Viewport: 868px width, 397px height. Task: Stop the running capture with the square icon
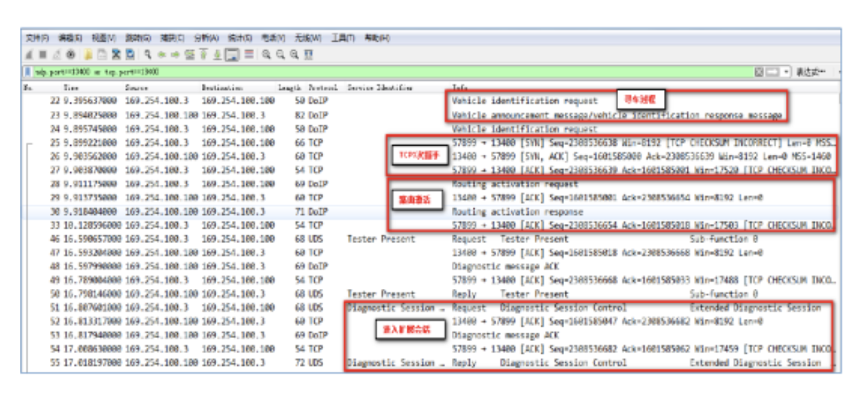click(x=43, y=55)
